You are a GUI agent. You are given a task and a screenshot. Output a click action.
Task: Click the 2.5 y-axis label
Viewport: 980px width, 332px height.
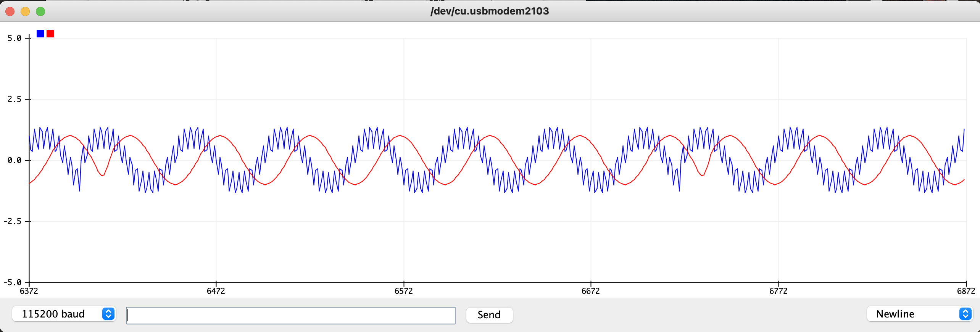pyautogui.click(x=15, y=99)
